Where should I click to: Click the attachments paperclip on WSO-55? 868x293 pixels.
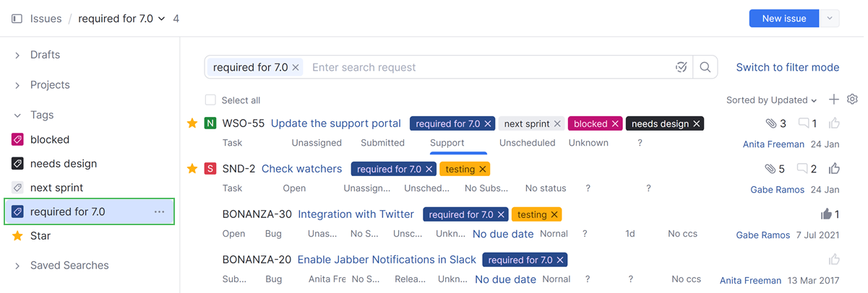tap(770, 123)
